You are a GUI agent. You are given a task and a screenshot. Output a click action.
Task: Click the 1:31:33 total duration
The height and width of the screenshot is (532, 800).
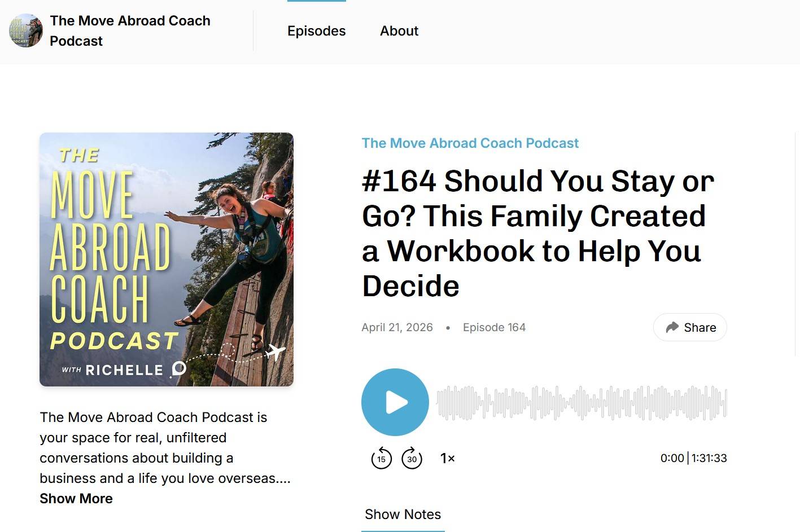click(709, 458)
